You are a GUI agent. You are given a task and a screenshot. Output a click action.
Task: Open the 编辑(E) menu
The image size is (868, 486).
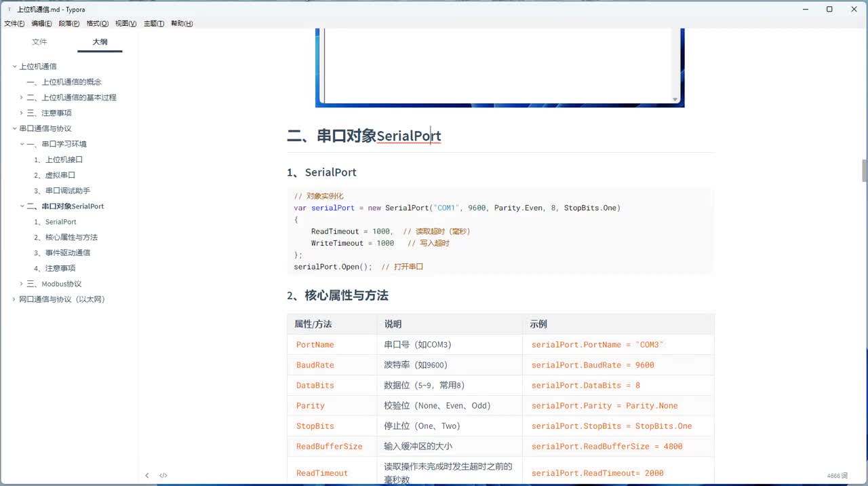point(41,24)
